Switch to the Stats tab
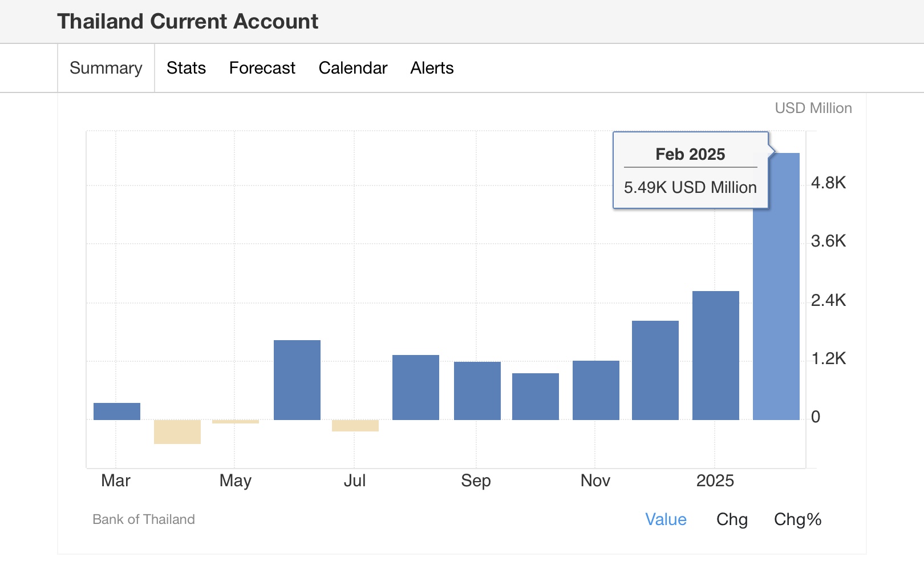924x569 pixels. point(186,68)
